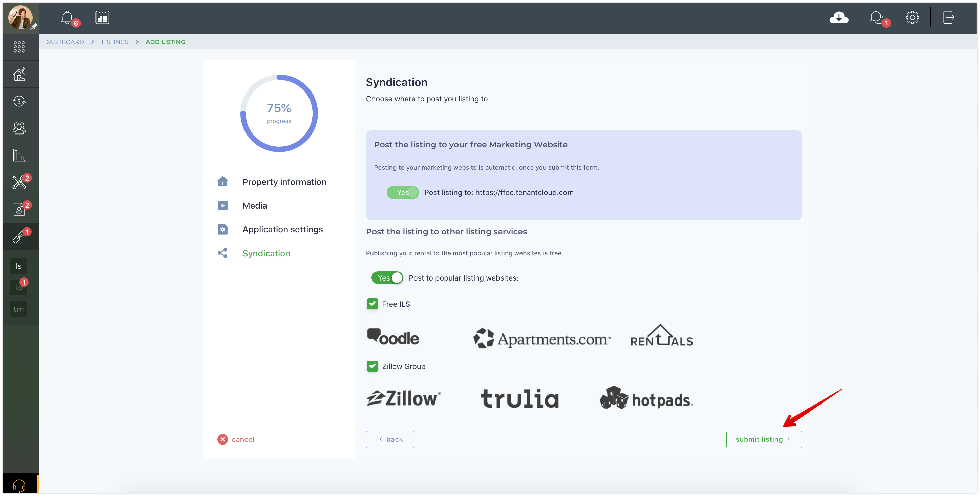Toggle Post to popular listing websites switch
The height and width of the screenshot is (496, 980).
[387, 278]
